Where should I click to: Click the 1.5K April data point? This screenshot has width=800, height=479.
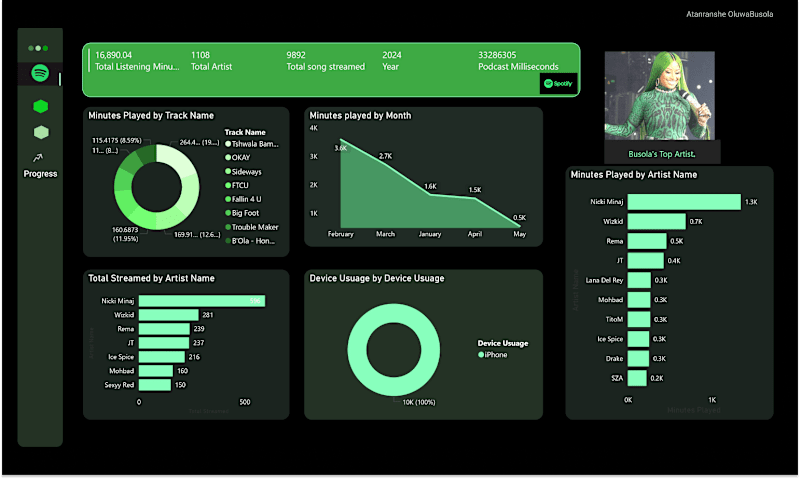tap(475, 198)
